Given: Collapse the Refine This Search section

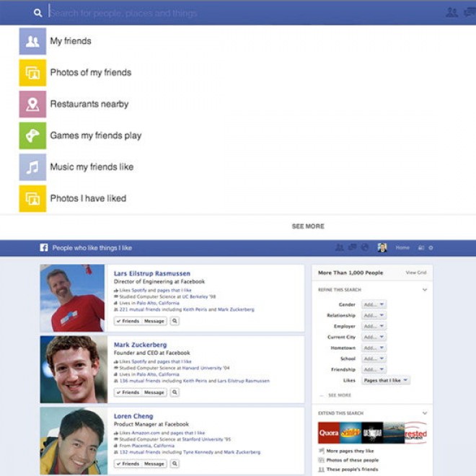Looking at the screenshot, I should pos(425,290).
